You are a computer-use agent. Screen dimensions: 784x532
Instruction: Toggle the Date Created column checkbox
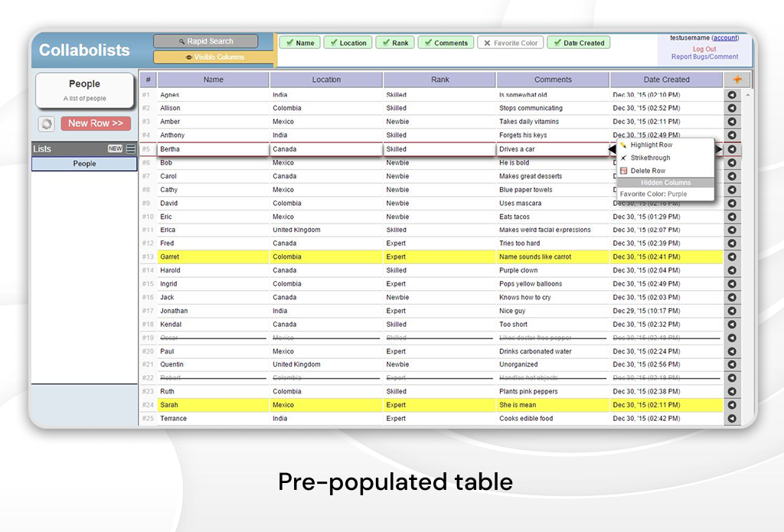[x=578, y=43]
